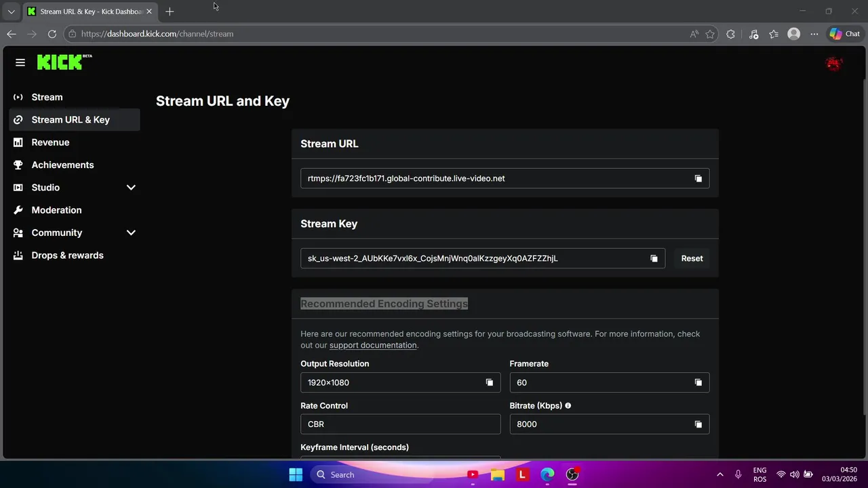
Task: Click the Stream Key field
Action: [482, 258]
